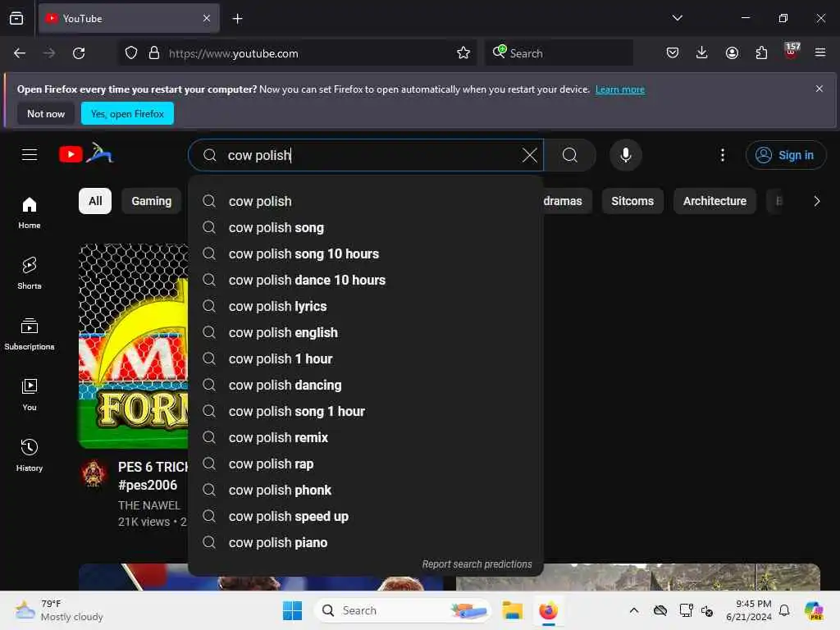Open the PES 6 video thumbnail
Image resolution: width=840 pixels, height=630 pixels.
pyautogui.click(x=134, y=345)
